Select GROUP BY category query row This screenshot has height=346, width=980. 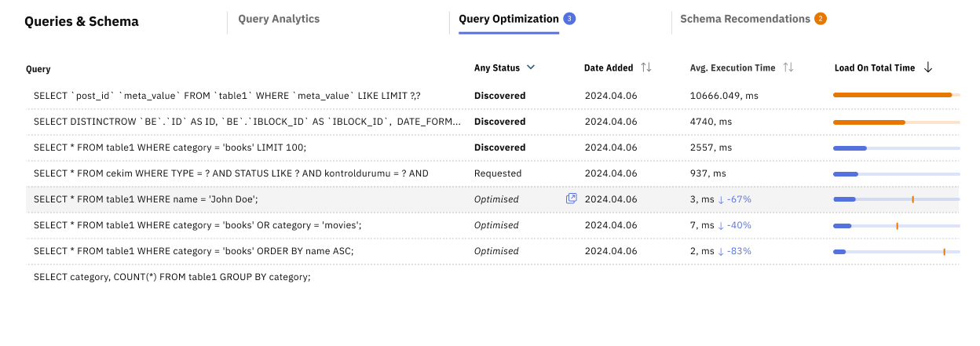coord(172,277)
